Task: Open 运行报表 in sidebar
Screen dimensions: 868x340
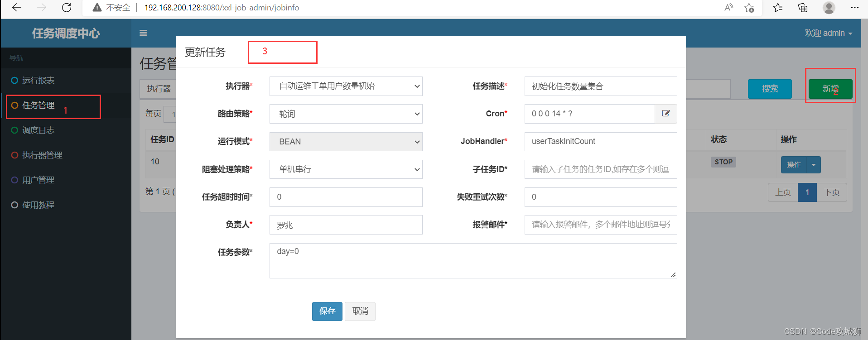Action: pyautogui.click(x=66, y=81)
